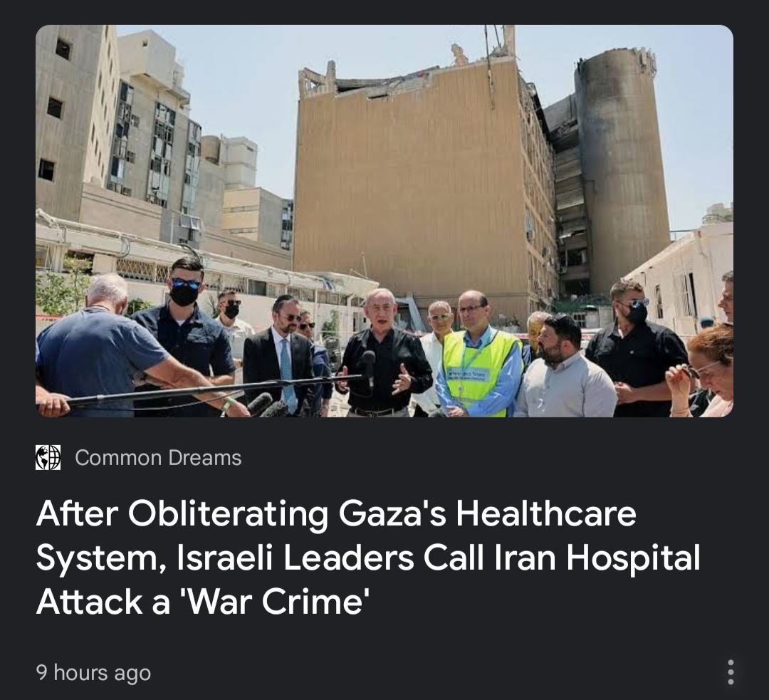Tap "Israeli Leaders" in the headline text
Image resolution: width=769 pixels, height=700 pixels.
pyautogui.click(x=295, y=558)
